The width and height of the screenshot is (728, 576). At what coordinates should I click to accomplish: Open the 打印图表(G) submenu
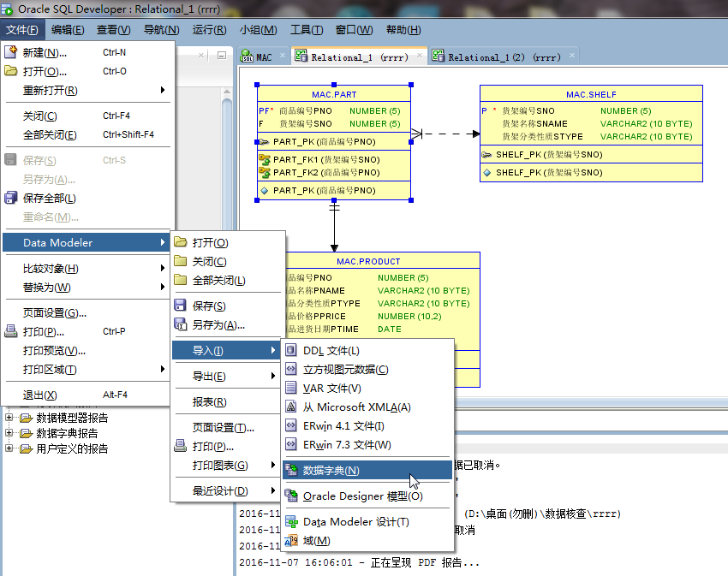coord(227,465)
